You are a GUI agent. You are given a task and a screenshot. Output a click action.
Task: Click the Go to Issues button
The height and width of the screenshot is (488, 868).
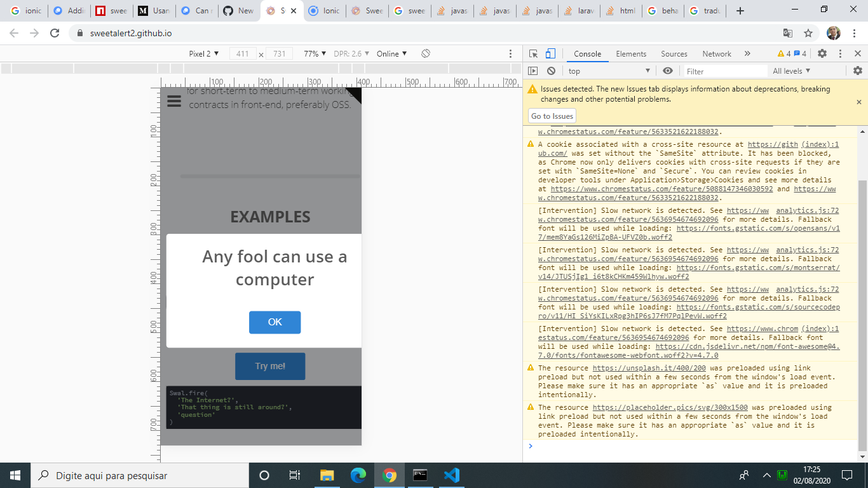point(552,116)
